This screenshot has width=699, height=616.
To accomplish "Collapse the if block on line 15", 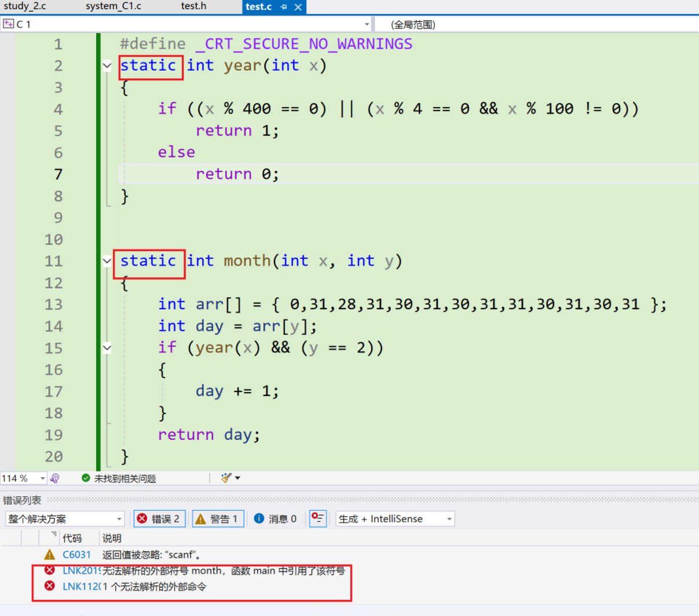I will (107, 348).
